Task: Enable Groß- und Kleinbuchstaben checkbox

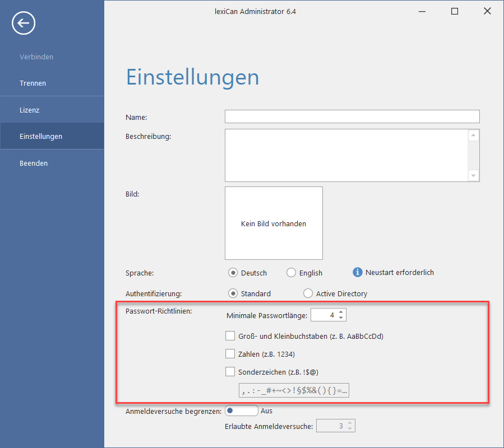Action: point(230,336)
